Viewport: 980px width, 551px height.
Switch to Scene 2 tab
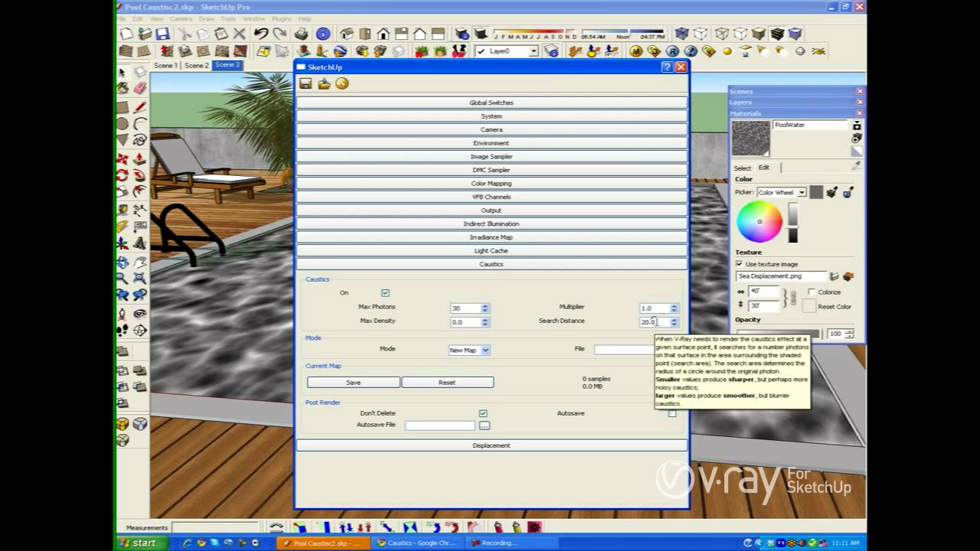(x=196, y=66)
